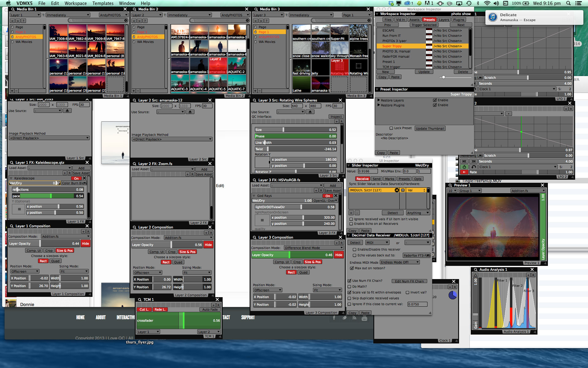The height and width of the screenshot is (368, 588).
Task: Click the '+' button in Layer 1 Composition
Action: click(x=83, y=232)
